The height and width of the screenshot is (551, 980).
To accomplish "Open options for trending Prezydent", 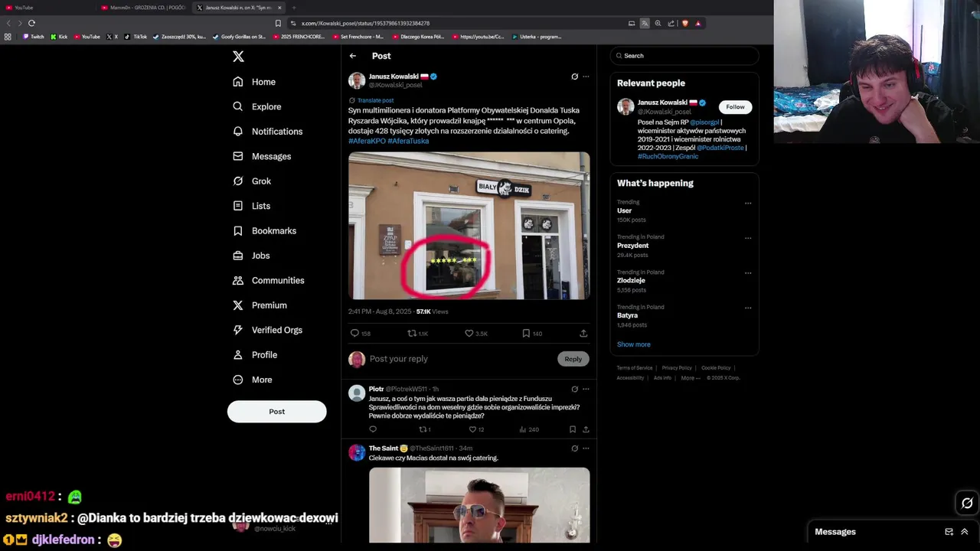I will click(x=748, y=238).
